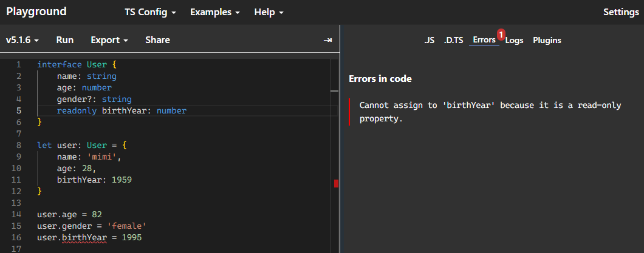Go to the Playground home title
Viewport: 644px width, 253px height.
click(36, 12)
